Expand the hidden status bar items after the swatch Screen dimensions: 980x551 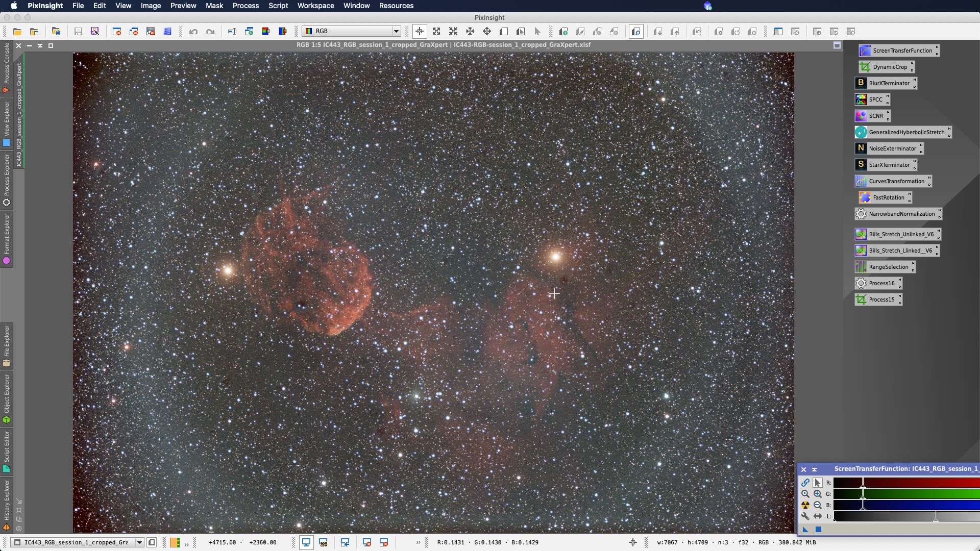(x=187, y=544)
